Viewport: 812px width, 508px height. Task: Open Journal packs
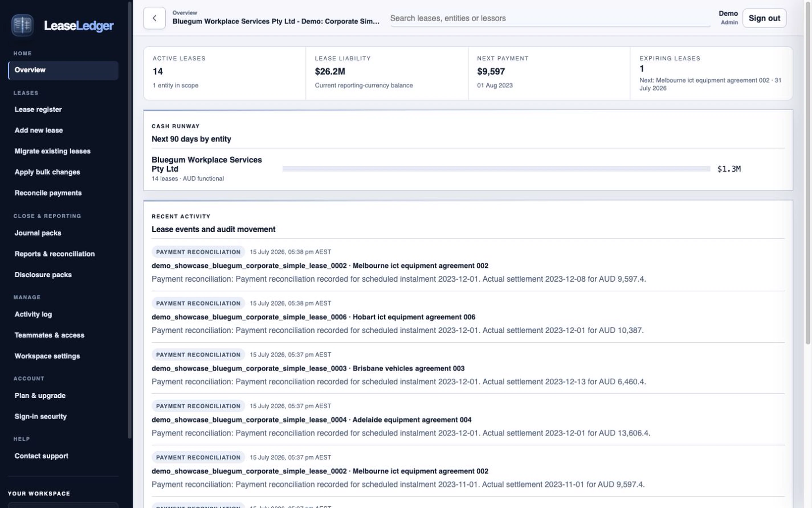click(38, 233)
